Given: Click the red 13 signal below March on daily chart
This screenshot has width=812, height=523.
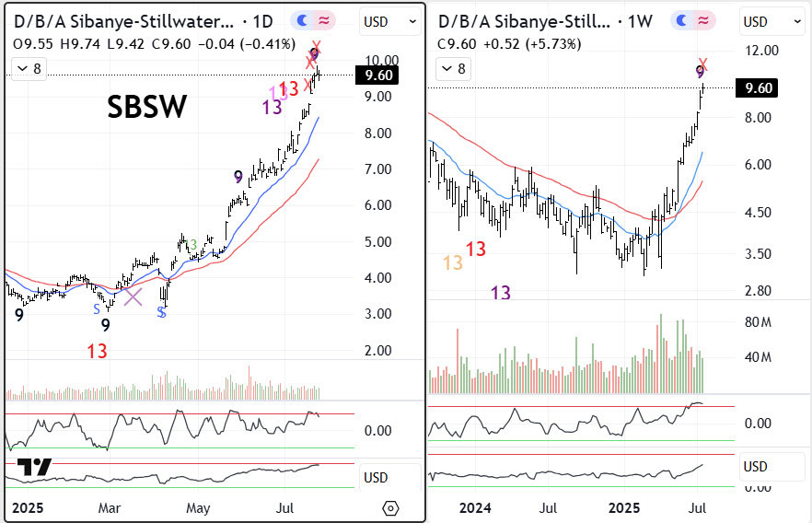Looking at the screenshot, I should click(98, 351).
